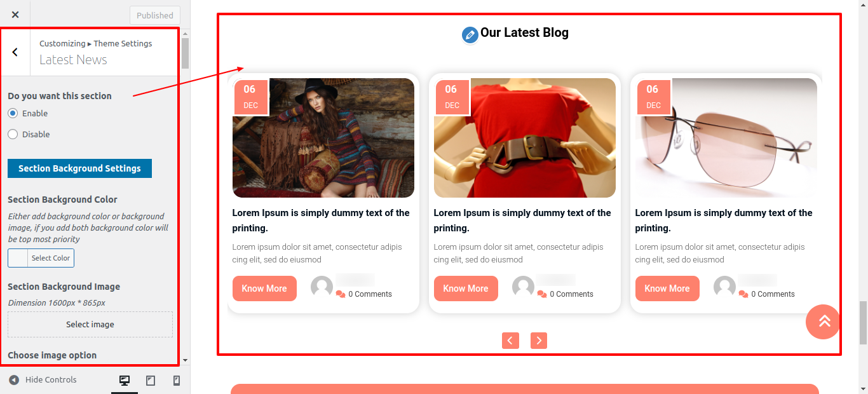Select the Enable radio option
Image resolution: width=868 pixels, height=394 pixels.
click(x=13, y=113)
